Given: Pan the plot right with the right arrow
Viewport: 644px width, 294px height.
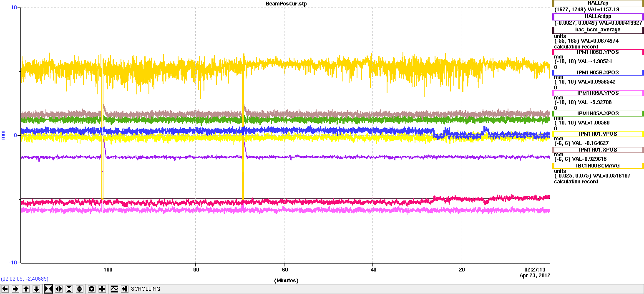Looking at the screenshot, I should [15, 289].
